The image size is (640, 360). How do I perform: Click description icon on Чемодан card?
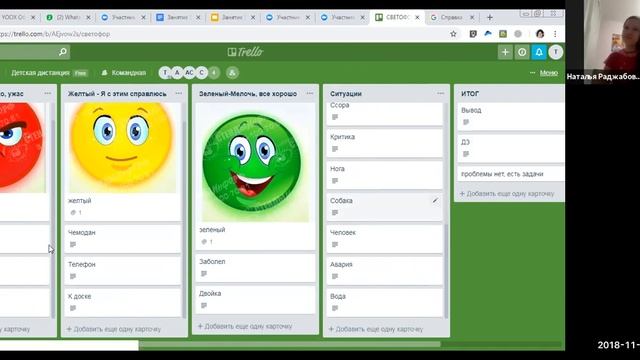coord(73,244)
